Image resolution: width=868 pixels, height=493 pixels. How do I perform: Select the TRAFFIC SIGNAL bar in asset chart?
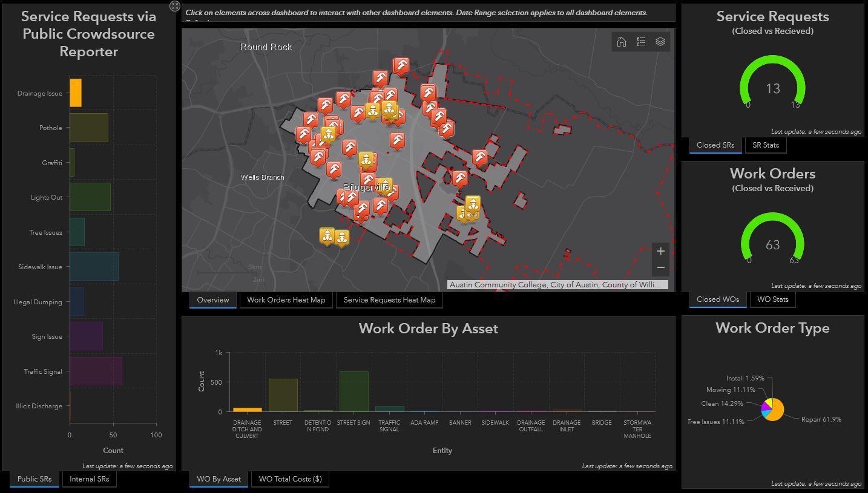[x=389, y=409]
